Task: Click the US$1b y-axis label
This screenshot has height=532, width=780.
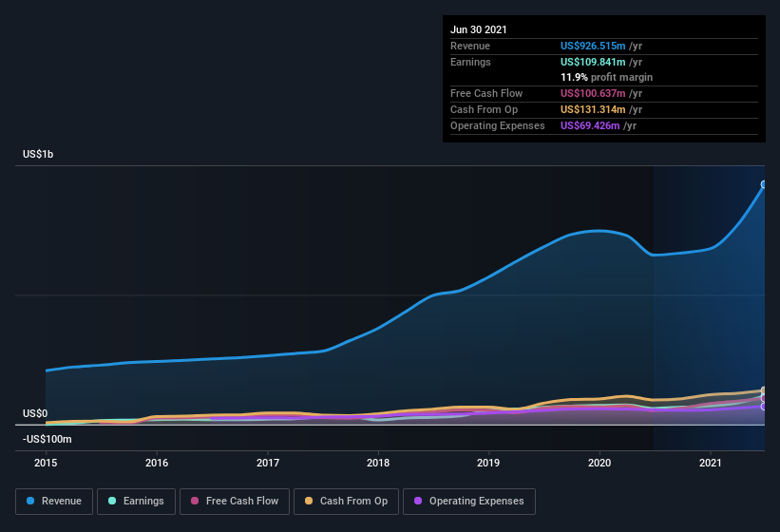Action: [38, 154]
